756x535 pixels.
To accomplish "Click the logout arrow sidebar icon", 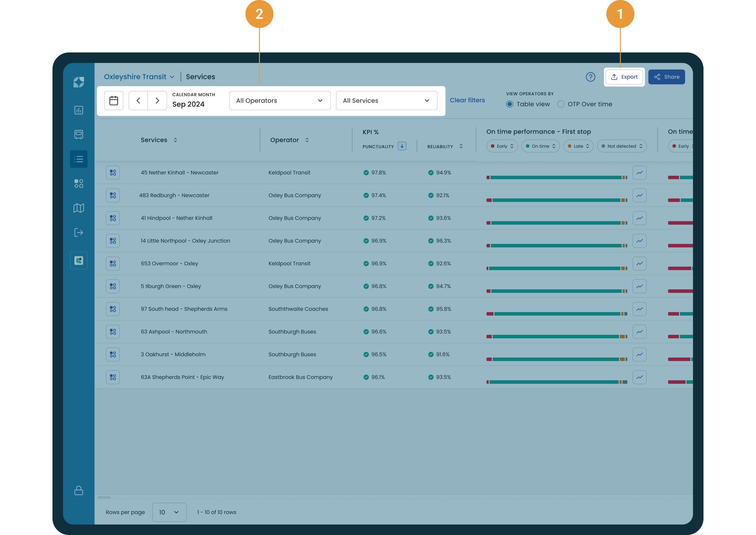I will pos(78,233).
